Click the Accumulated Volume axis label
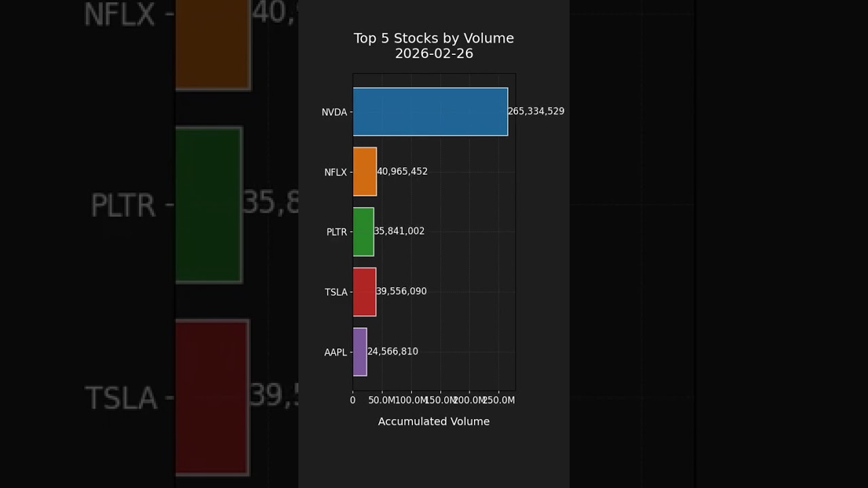Image resolution: width=868 pixels, height=488 pixels. click(x=434, y=422)
